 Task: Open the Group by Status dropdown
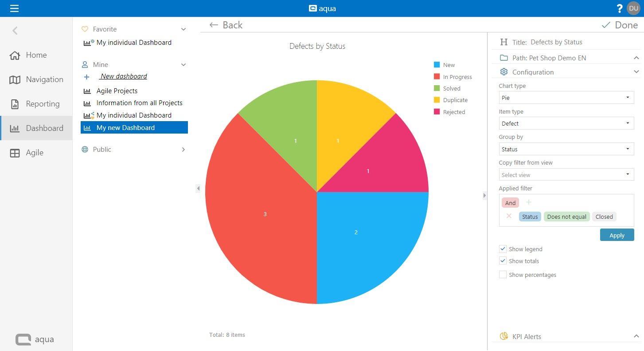pyautogui.click(x=566, y=149)
